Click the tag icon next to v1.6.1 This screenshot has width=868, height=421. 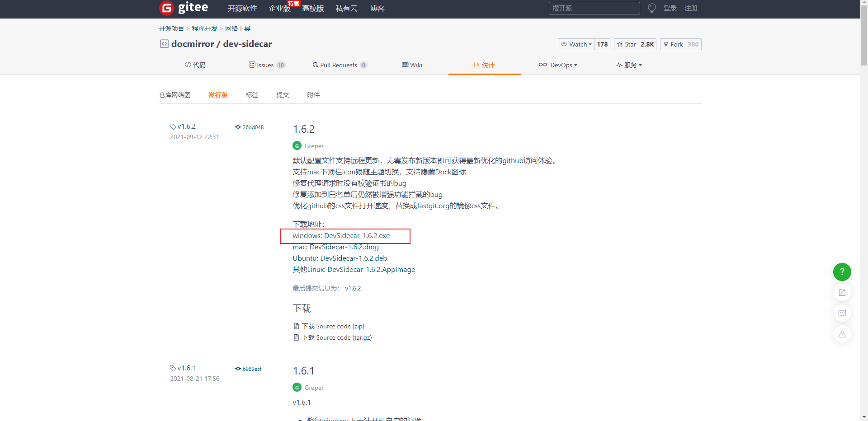pos(173,368)
